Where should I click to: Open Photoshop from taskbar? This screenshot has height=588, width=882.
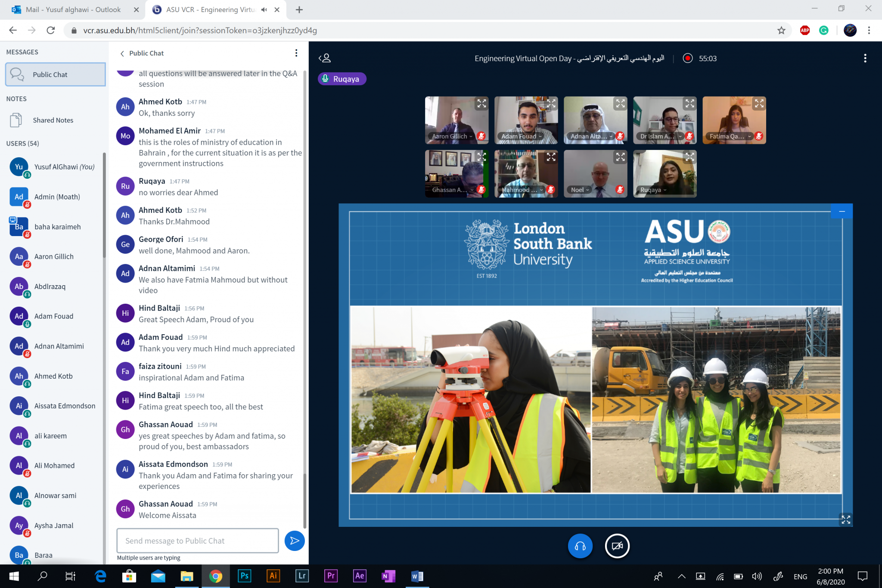(244, 576)
